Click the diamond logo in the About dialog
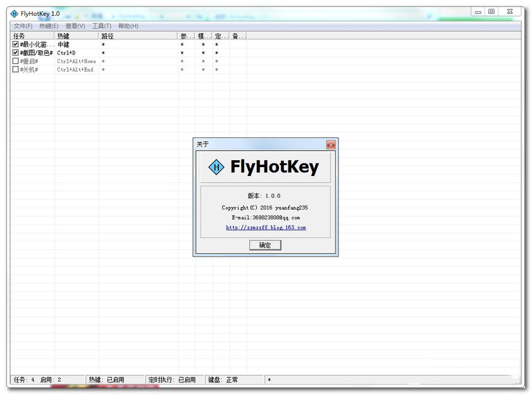 pyautogui.click(x=217, y=167)
